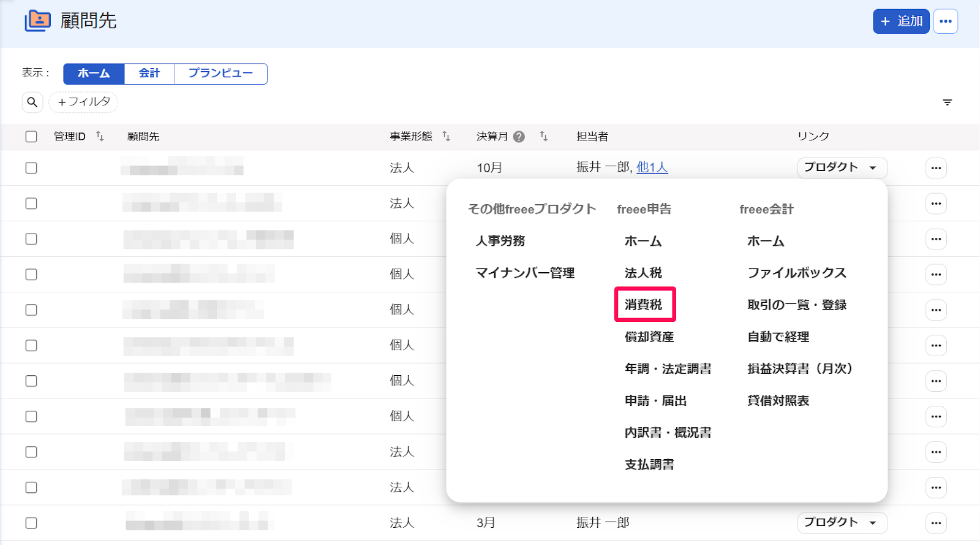The width and height of the screenshot is (980, 545).
Task: Open 償却資産 under freee申告
Action: click(x=649, y=337)
